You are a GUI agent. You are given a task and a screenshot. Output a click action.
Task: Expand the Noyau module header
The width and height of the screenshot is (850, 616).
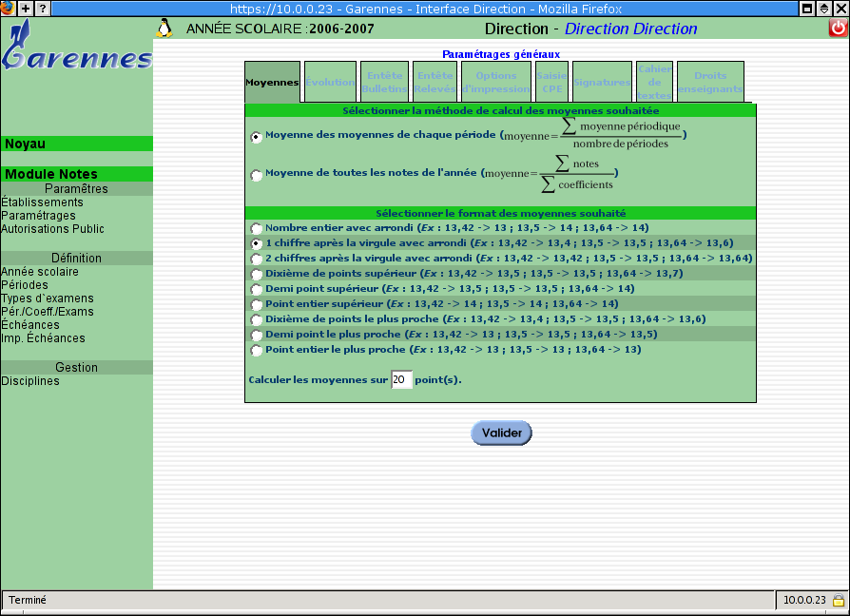coord(76,144)
